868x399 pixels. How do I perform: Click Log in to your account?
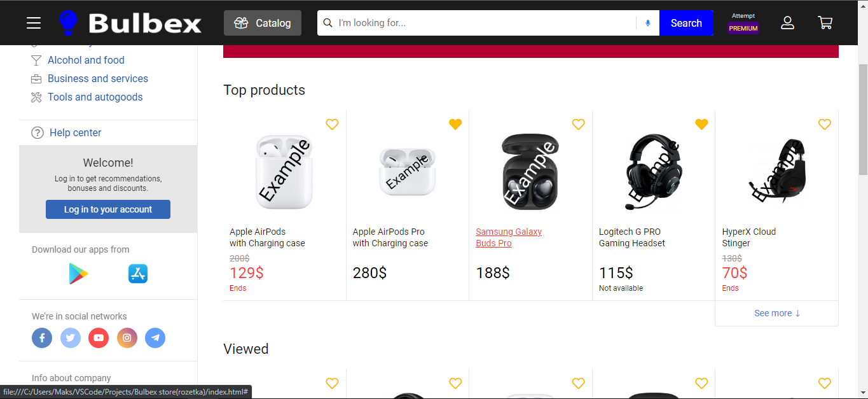click(x=108, y=209)
